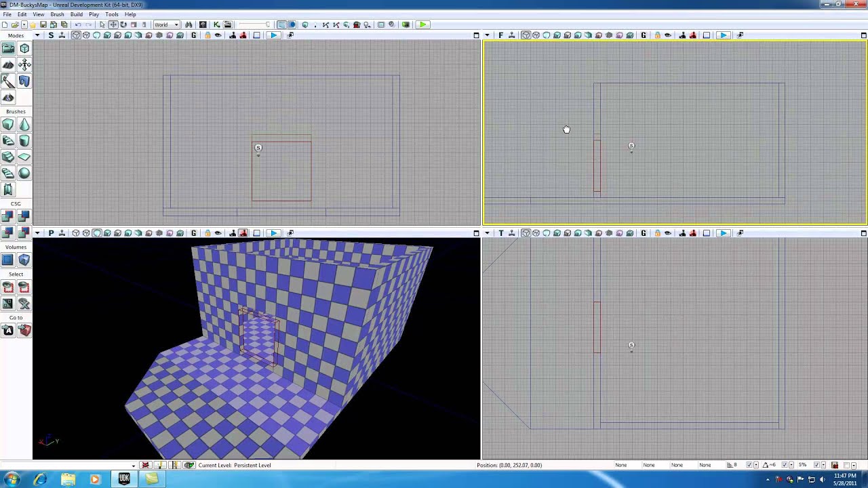Start Play In Editor green arrow
This screenshot has width=868, height=488.
pyautogui.click(x=422, y=24)
